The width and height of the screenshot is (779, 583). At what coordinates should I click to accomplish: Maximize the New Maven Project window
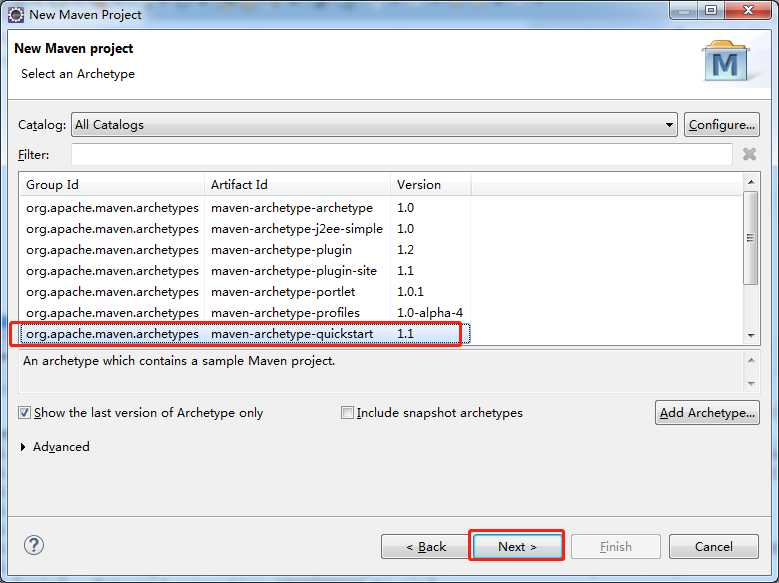[711, 10]
